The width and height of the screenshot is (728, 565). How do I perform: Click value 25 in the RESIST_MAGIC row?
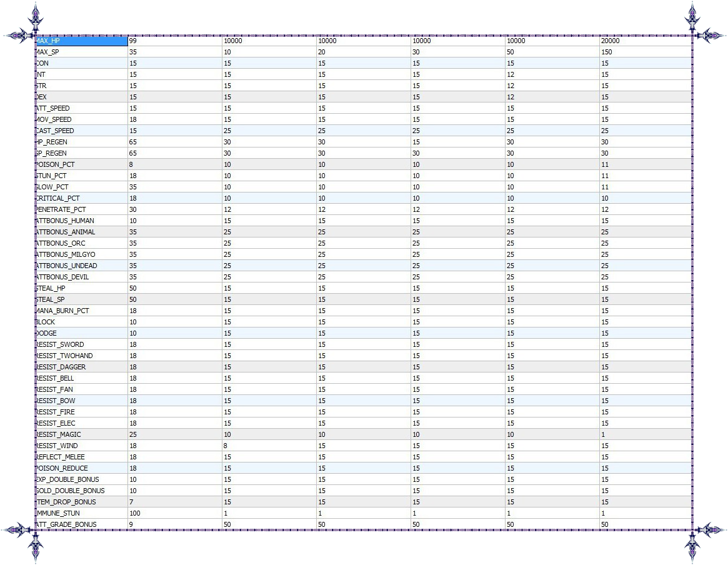pos(132,434)
